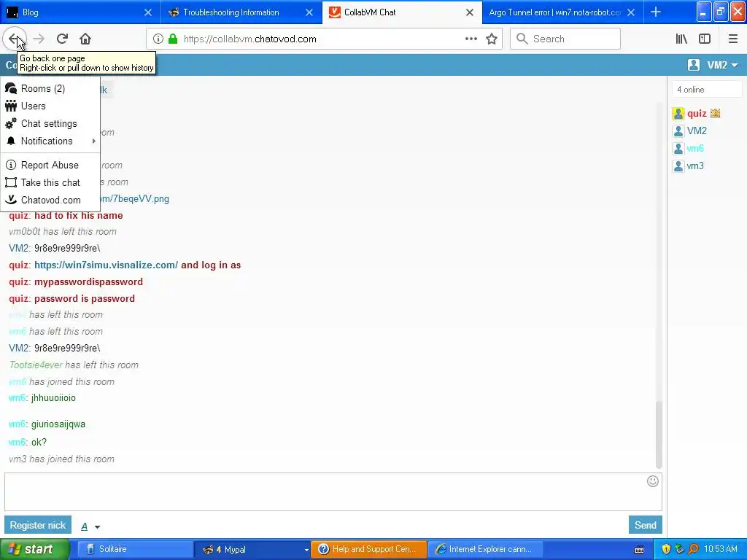This screenshot has width=747, height=560.
Task: Toggle the sidebar view icon
Action: pos(705,39)
